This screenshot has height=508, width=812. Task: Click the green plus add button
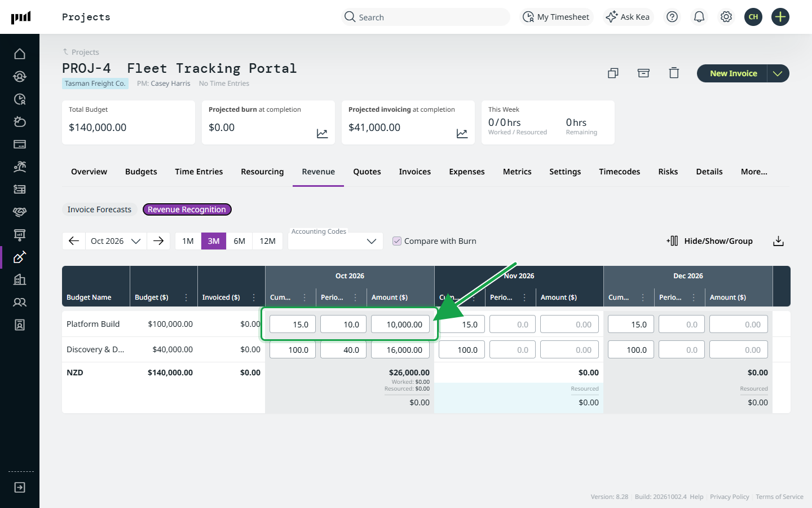pyautogui.click(x=780, y=17)
